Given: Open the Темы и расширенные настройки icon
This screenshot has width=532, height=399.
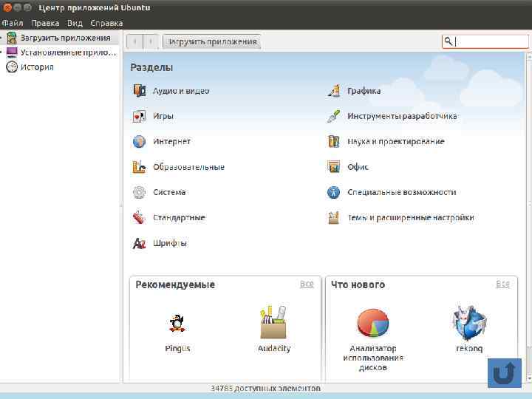Looking at the screenshot, I should [x=333, y=217].
